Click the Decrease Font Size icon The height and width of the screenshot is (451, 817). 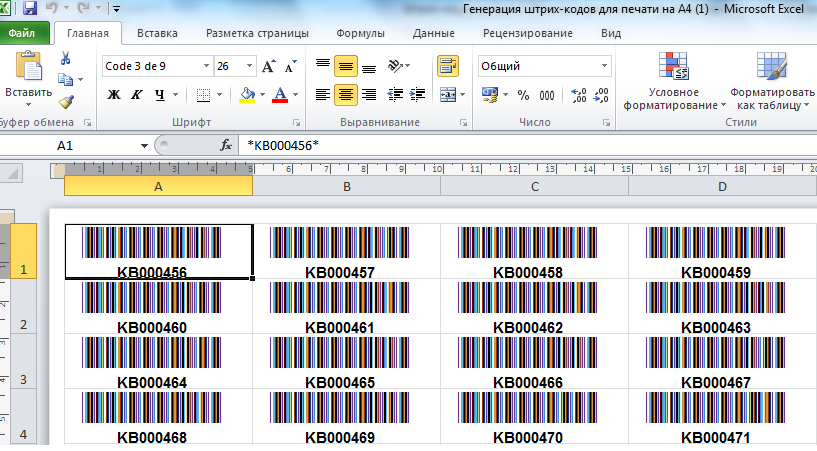290,66
